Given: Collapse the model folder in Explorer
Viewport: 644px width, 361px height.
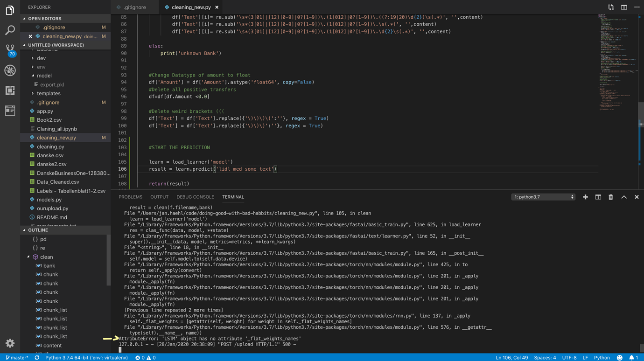Looking at the screenshot, I should point(44,76).
